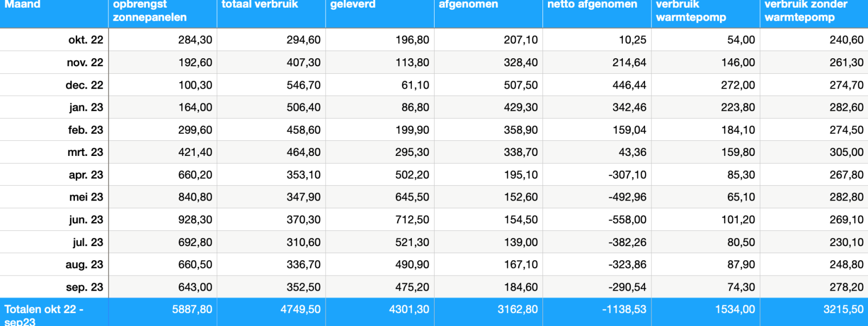The height and width of the screenshot is (326, 868).
Task: Select the 'mei 23' row label
Action: tap(86, 197)
